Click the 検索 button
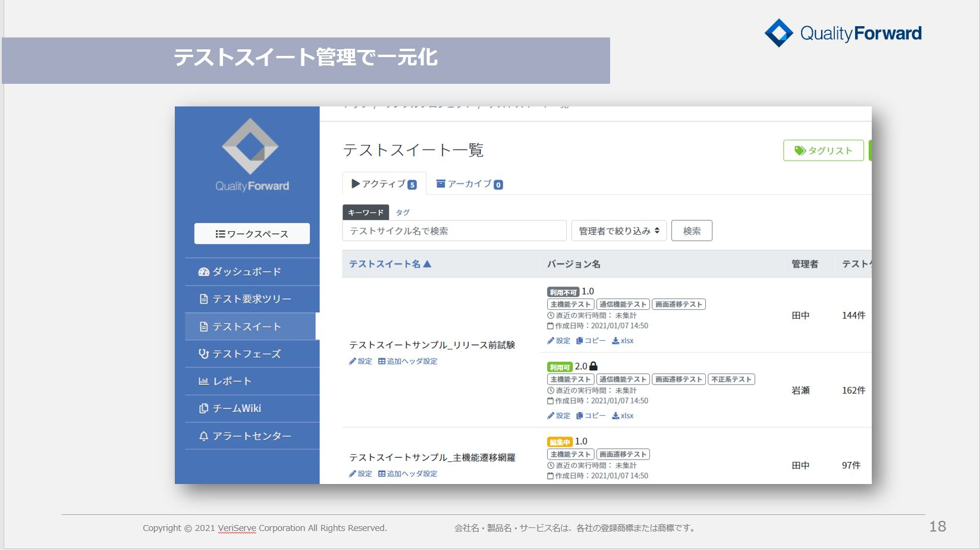The height and width of the screenshot is (550, 980). coord(692,231)
